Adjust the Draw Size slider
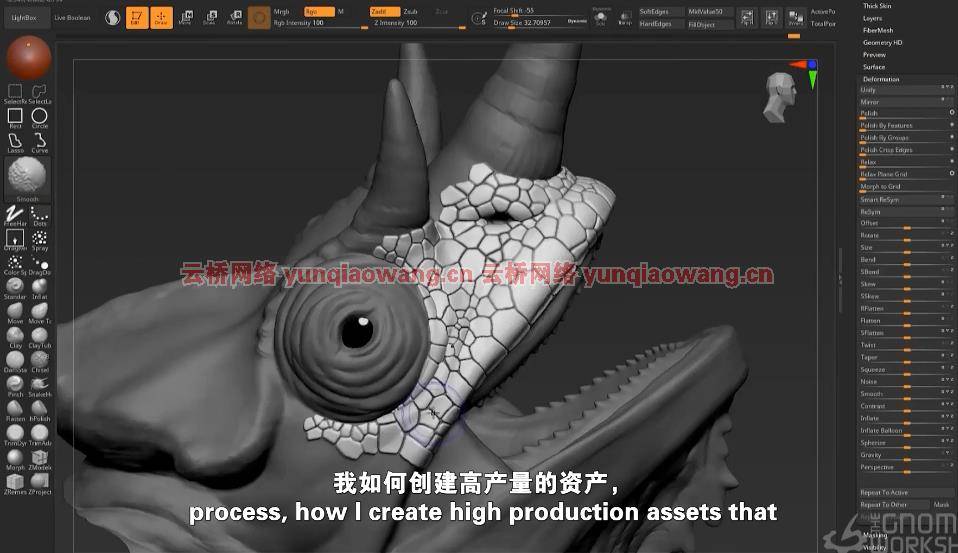 click(x=528, y=23)
